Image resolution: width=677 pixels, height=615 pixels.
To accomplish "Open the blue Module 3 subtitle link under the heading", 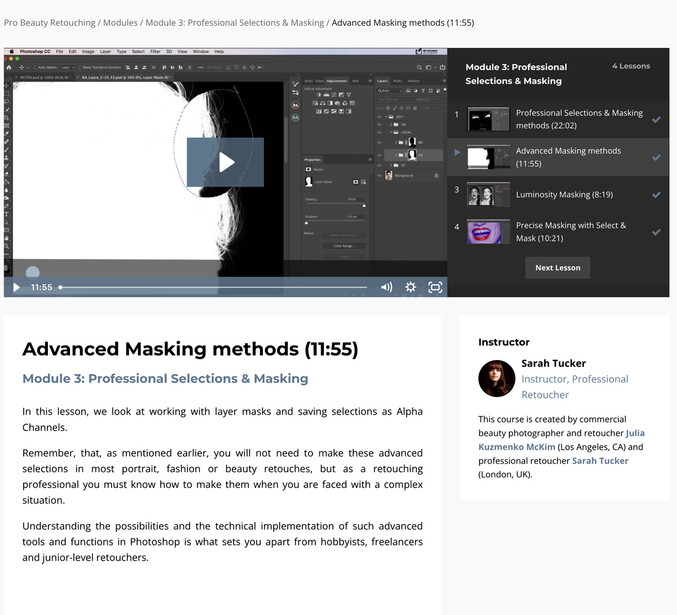I will (165, 378).
